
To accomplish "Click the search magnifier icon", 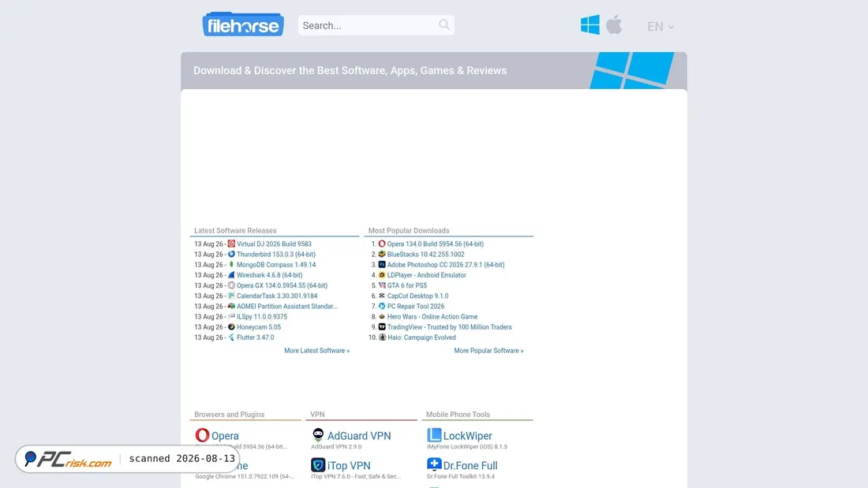I will (x=444, y=25).
